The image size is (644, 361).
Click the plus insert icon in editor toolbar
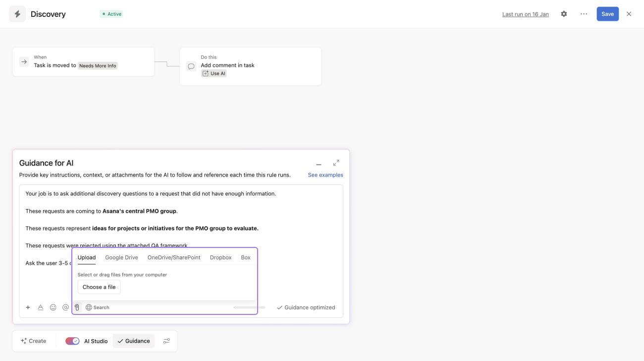[28, 307]
